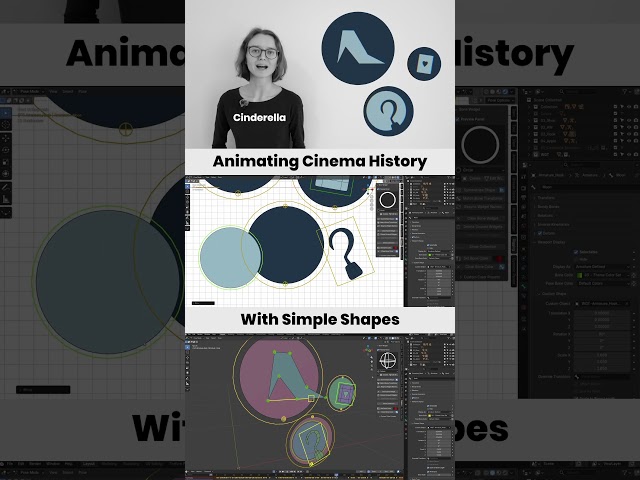Image resolution: width=640 pixels, height=480 pixels.
Task: Click the rendered viewport shading sphere icon
Action: [x=505, y=91]
